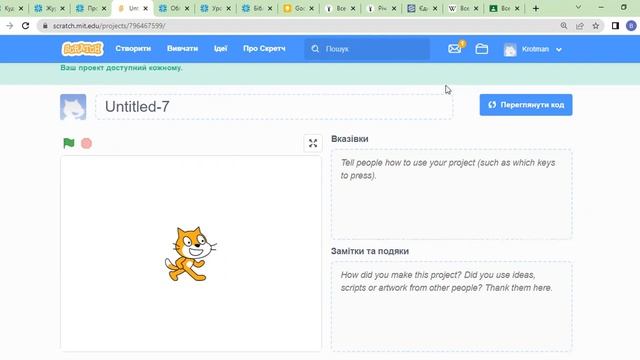Open the Ідеї menu item

(220, 49)
